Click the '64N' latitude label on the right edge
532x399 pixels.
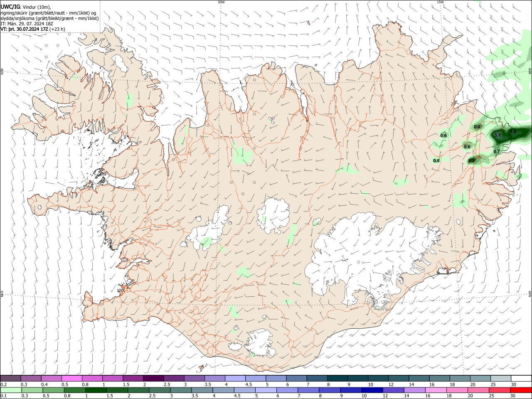(x=530, y=294)
